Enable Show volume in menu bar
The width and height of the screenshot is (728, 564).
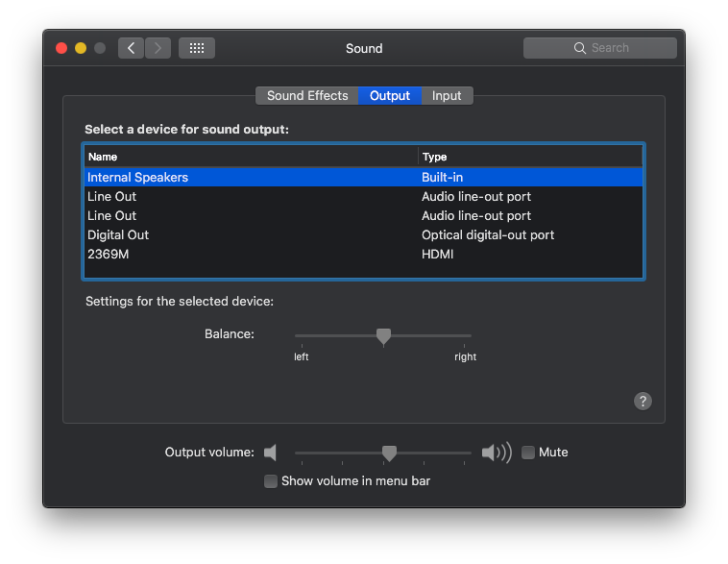(271, 480)
